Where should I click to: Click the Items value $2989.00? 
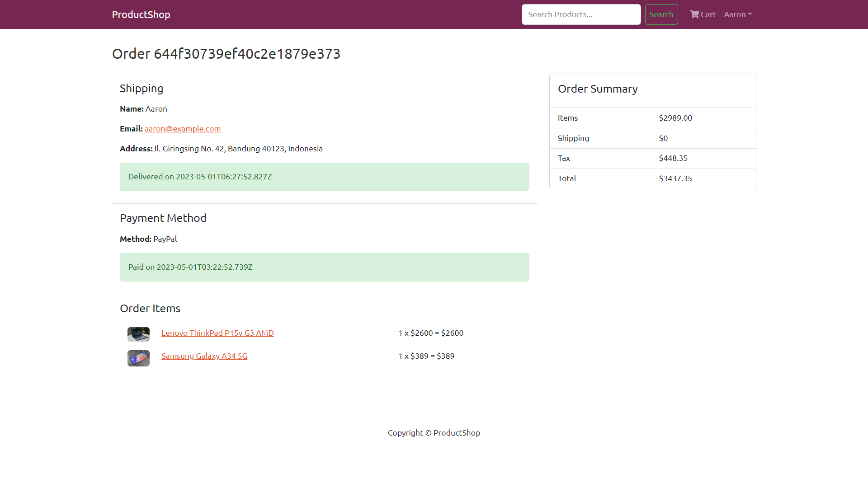675,118
